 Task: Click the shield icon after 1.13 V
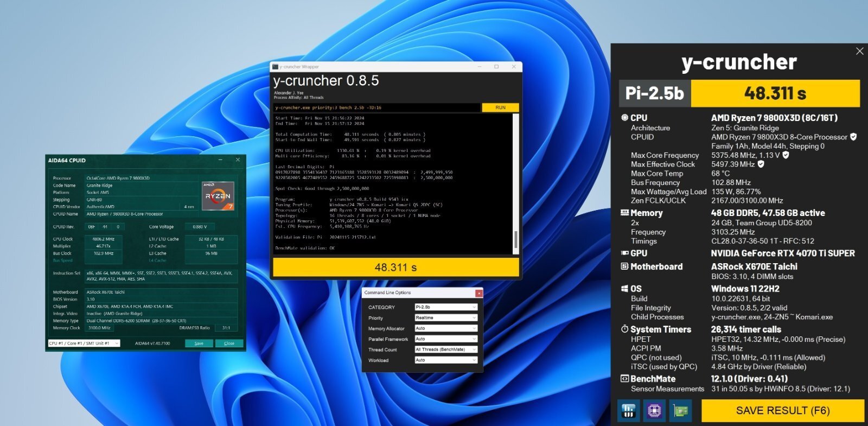[x=786, y=155]
